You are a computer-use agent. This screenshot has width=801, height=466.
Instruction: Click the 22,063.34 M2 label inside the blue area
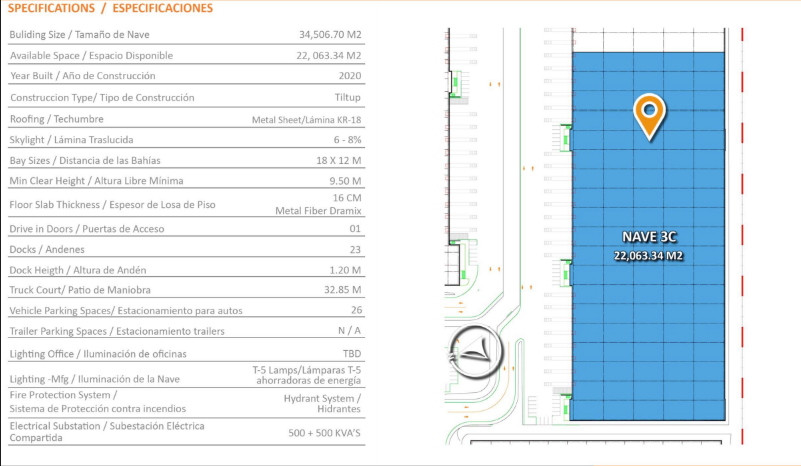(648, 255)
